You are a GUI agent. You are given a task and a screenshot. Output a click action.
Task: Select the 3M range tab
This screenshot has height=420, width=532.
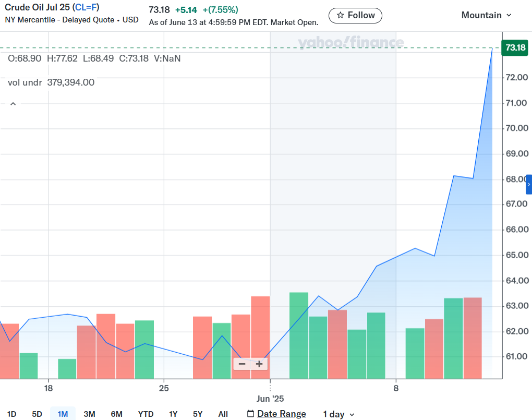pyautogui.click(x=89, y=414)
